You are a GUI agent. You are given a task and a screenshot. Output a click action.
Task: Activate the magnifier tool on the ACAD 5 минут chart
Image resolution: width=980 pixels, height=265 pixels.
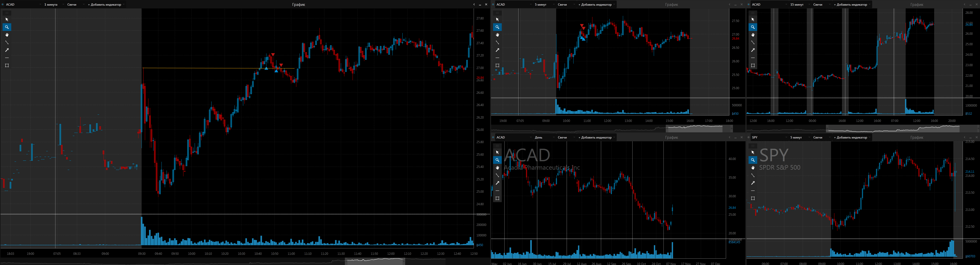(497, 27)
